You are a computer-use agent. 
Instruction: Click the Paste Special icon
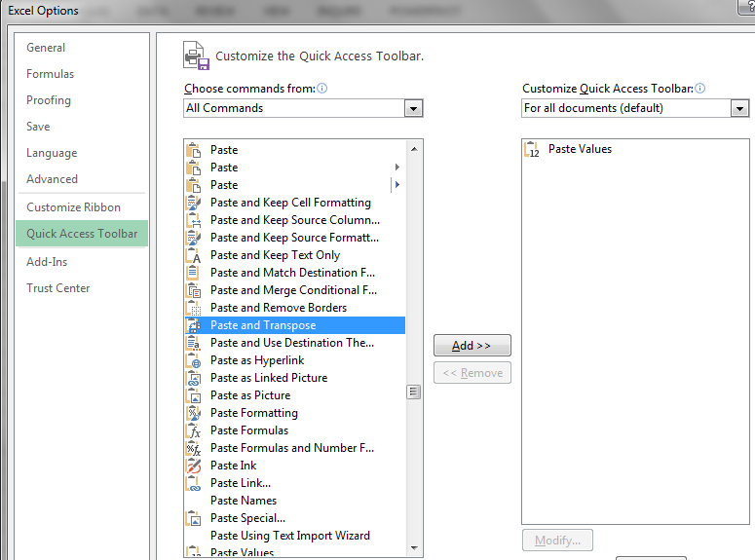pos(194,518)
